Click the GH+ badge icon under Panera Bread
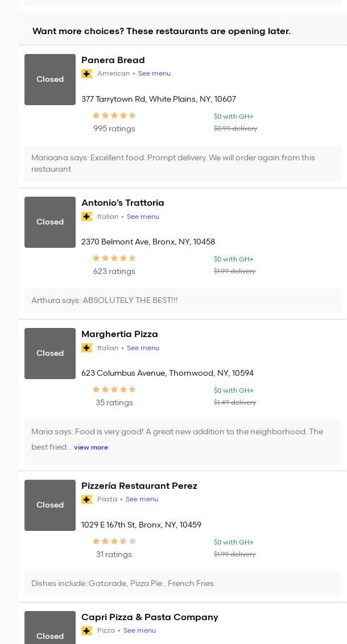Viewport: 347px width, 644px height. tap(87, 74)
